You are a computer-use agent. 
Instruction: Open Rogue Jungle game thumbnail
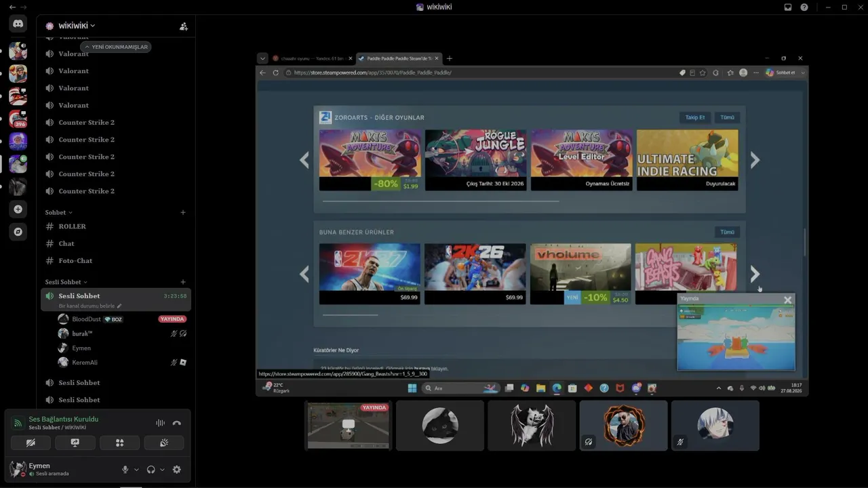(475, 160)
